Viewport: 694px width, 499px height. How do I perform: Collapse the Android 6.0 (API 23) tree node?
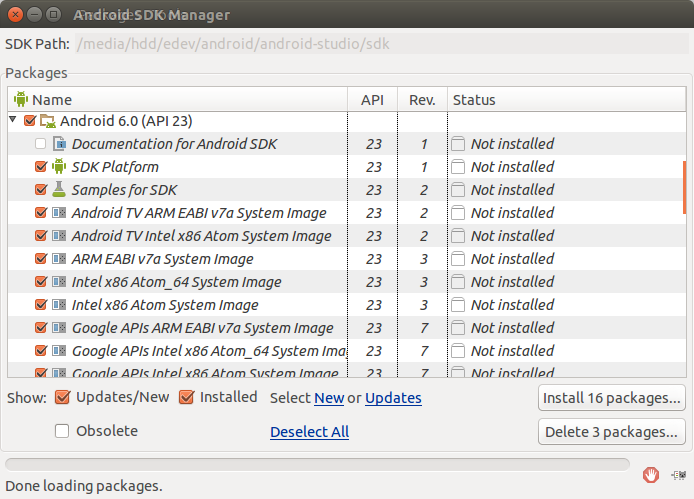point(13,120)
